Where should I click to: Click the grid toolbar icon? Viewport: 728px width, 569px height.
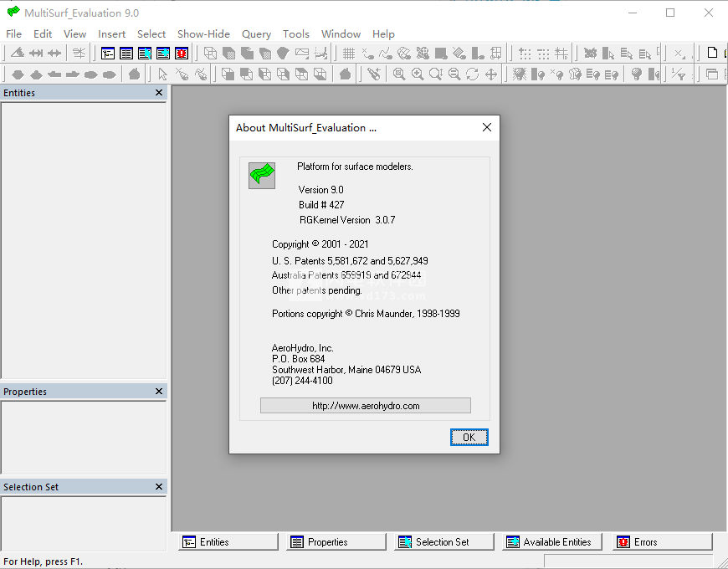pyautogui.click(x=349, y=54)
